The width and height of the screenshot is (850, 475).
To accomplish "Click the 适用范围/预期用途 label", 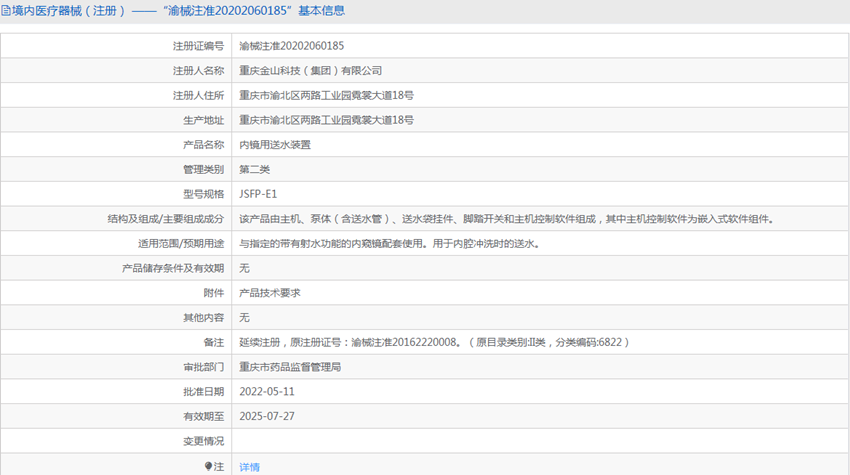I will (x=181, y=244).
